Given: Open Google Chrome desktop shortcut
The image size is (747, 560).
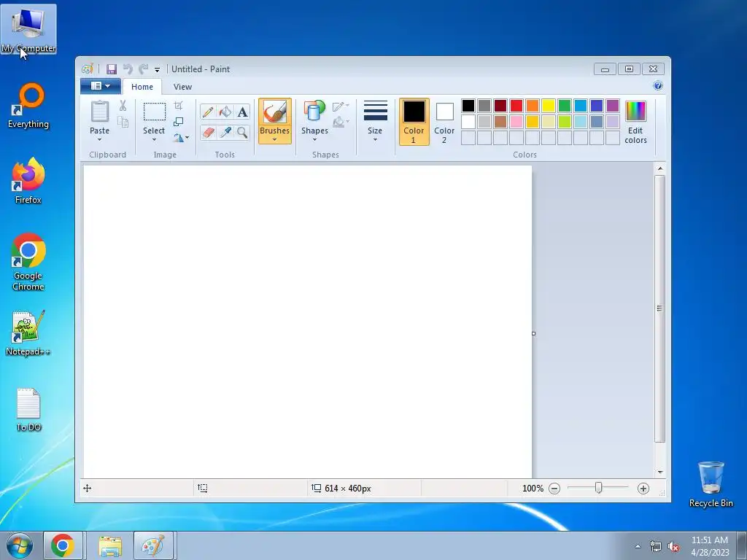Looking at the screenshot, I should coord(28,262).
